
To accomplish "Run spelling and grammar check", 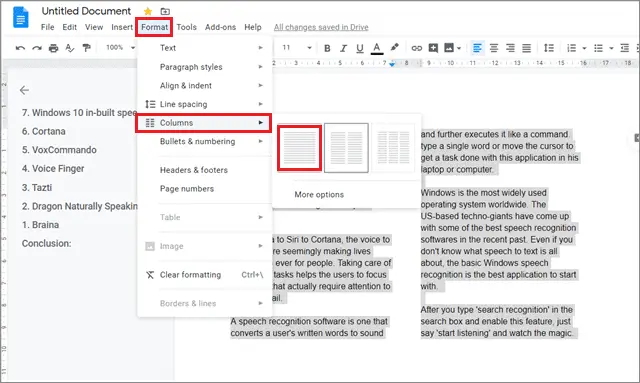I will tap(70, 48).
